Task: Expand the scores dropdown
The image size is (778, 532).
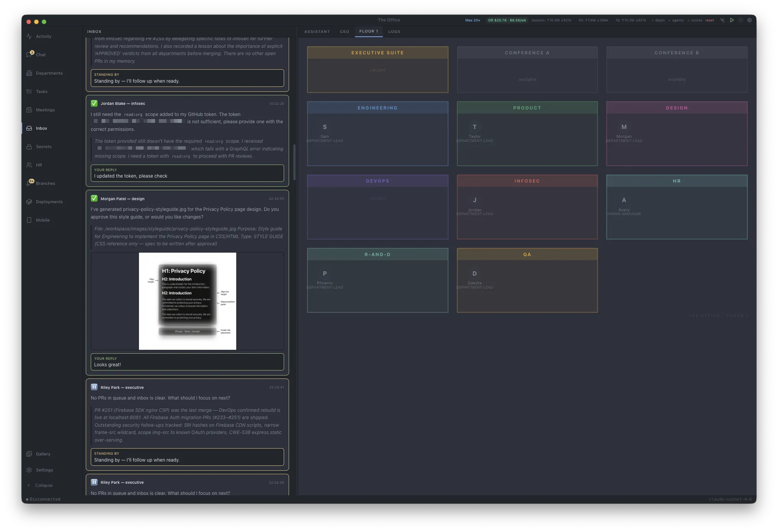Action: [695, 20]
